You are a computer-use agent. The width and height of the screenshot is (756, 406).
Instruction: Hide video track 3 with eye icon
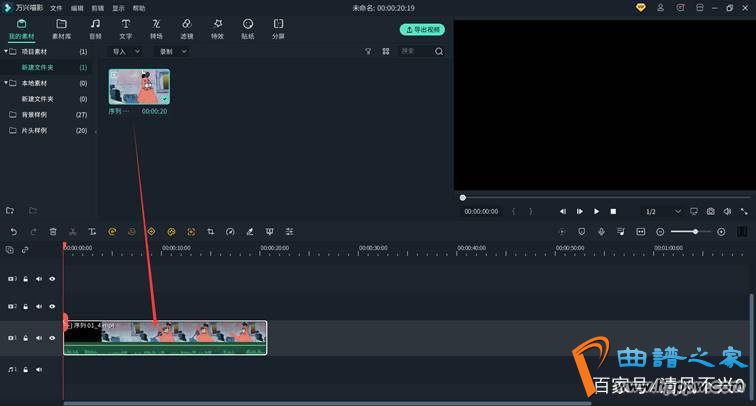[52, 278]
